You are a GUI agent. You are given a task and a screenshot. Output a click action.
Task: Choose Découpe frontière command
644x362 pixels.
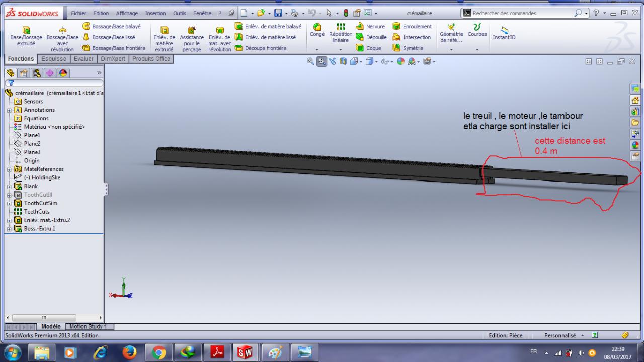(x=261, y=48)
